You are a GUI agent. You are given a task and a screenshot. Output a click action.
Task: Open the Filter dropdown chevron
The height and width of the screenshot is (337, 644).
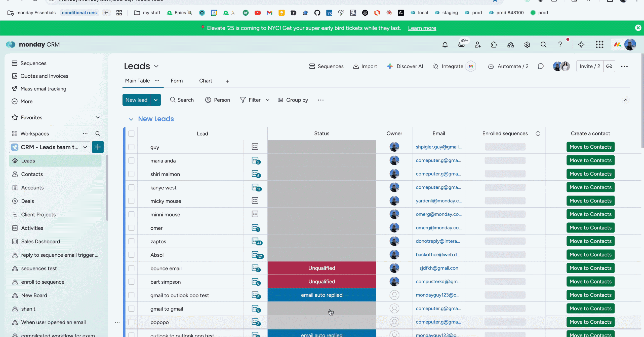pyautogui.click(x=267, y=100)
